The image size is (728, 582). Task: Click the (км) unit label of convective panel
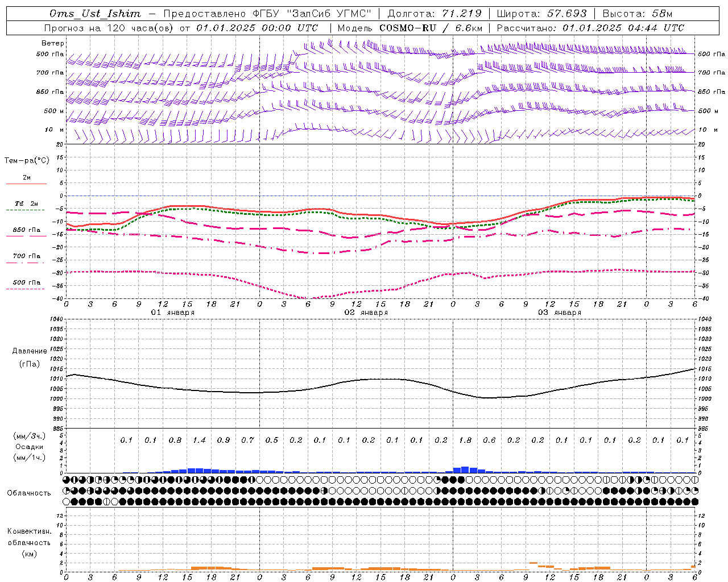tap(30, 554)
